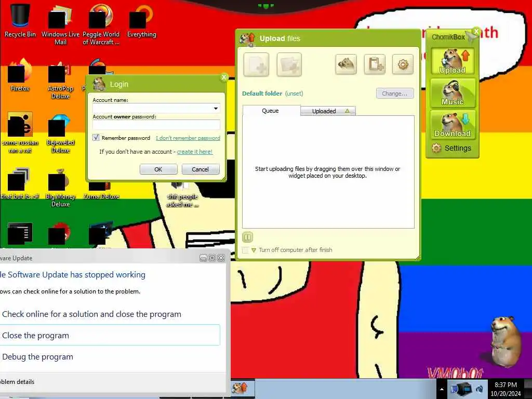This screenshot has width=532, height=399.
Task: Click the add folder icon in Upload window
Action: click(x=289, y=64)
